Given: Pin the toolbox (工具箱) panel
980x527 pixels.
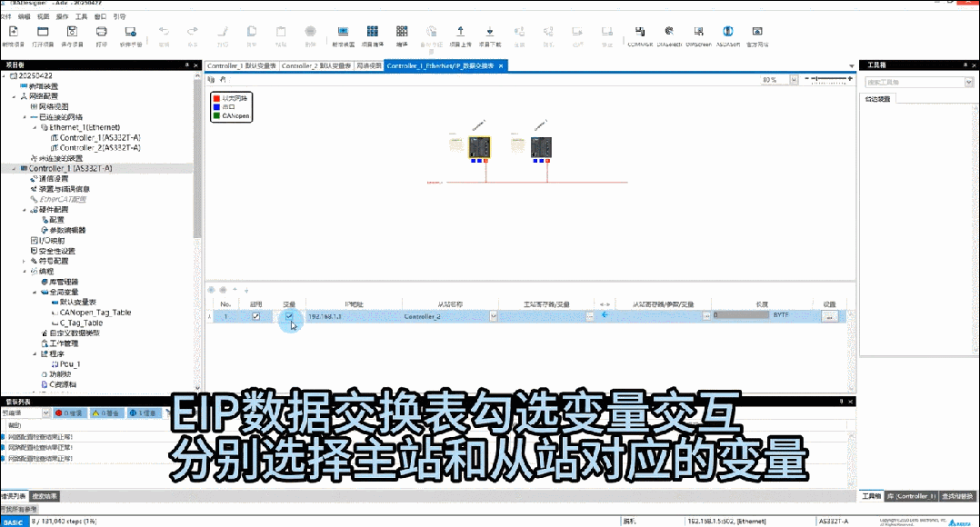Looking at the screenshot, I should (x=965, y=65).
